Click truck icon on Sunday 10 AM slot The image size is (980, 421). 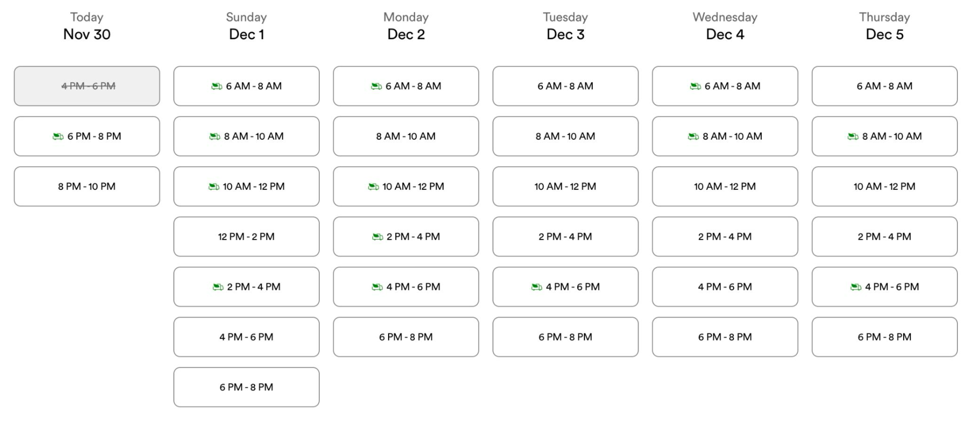[214, 187]
